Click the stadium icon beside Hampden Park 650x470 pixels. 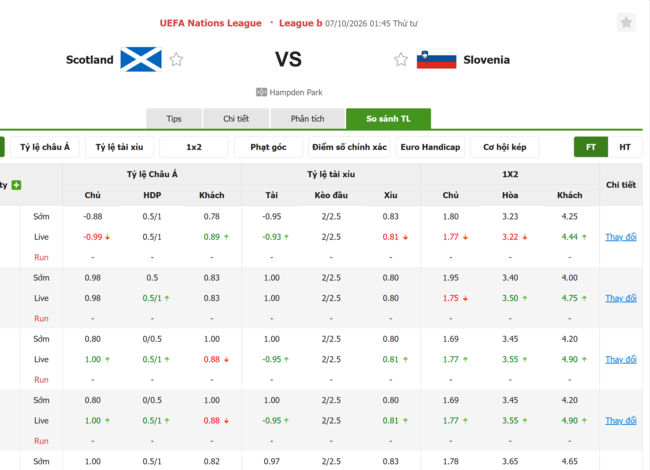coord(261,92)
